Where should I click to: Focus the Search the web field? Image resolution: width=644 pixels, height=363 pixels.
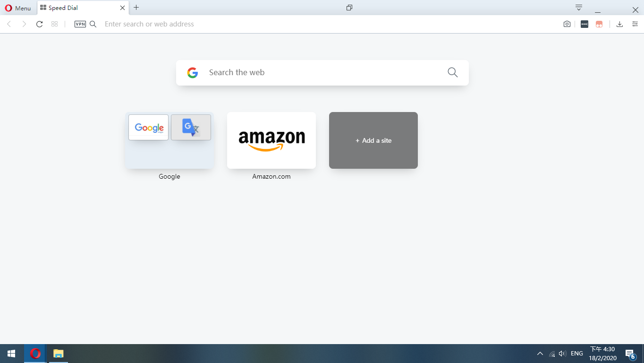322,73
